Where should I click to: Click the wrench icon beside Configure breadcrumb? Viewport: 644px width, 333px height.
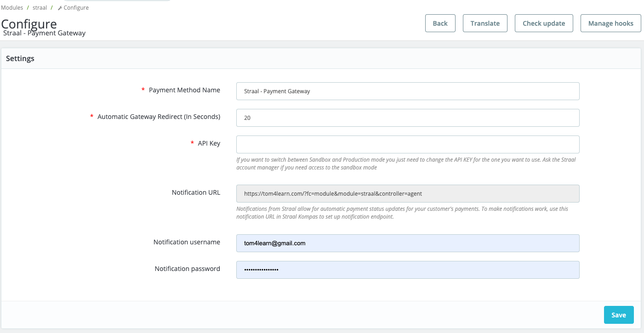tap(60, 8)
